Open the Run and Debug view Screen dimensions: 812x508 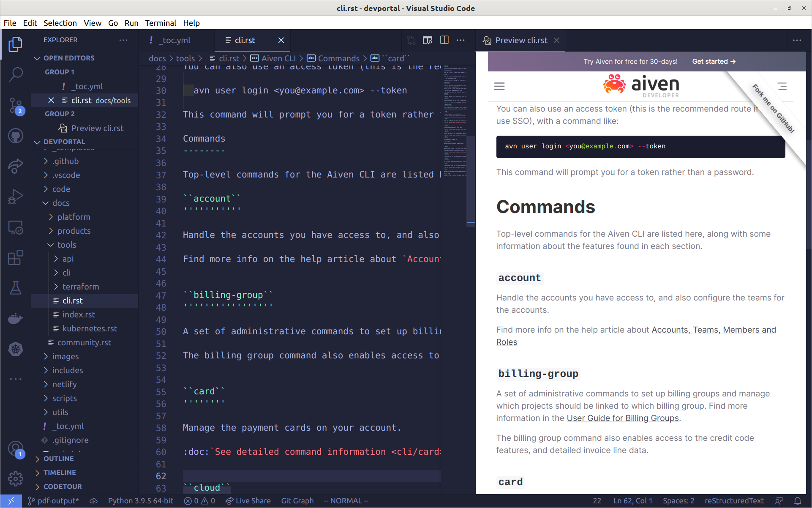[16, 197]
